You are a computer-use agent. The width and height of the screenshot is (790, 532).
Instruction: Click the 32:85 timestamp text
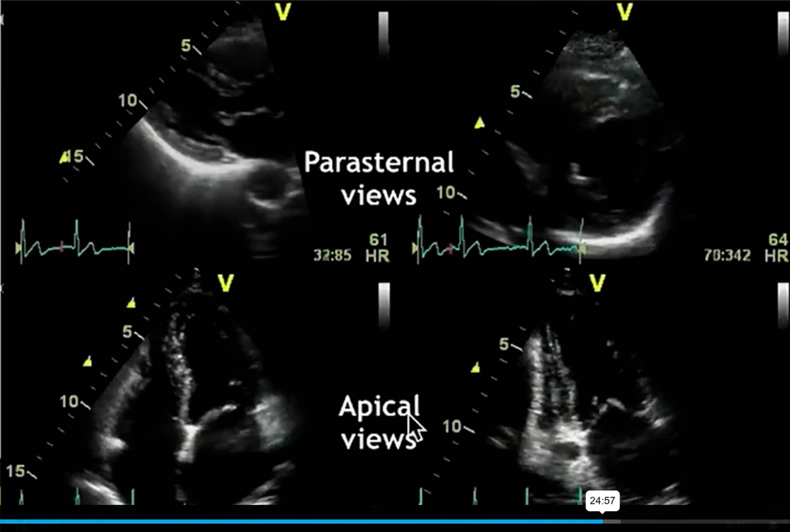coord(333,256)
